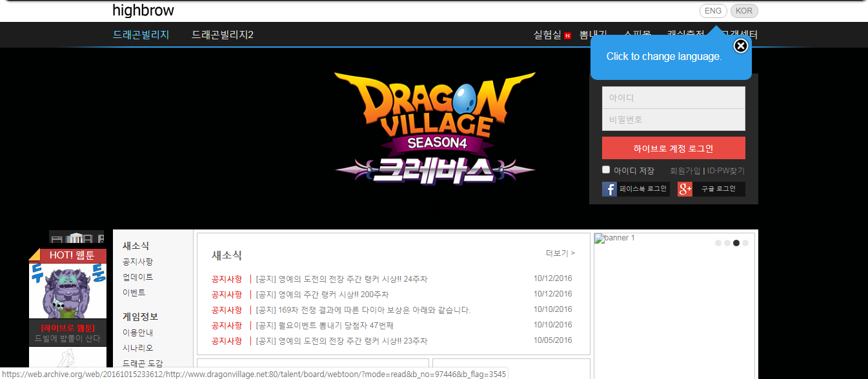This screenshot has height=379, width=868.
Task: Click the 하이브로 계정 로그인 button
Action: pyautogui.click(x=674, y=148)
